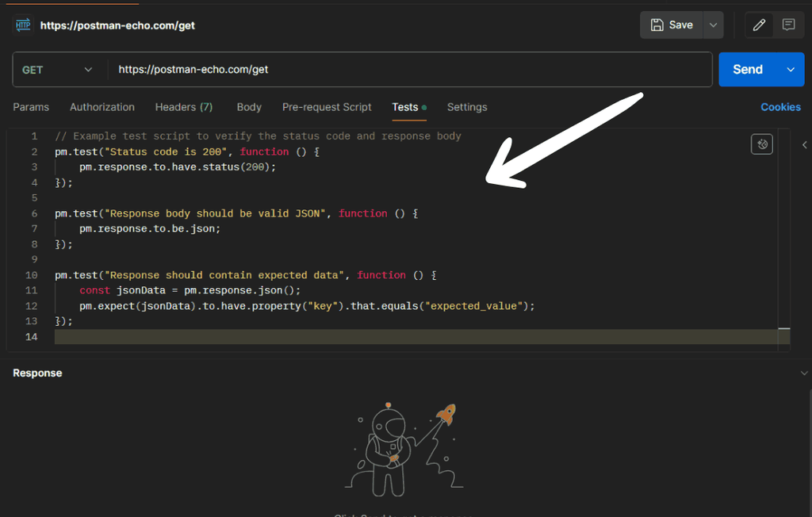
Task: Open the Send button dropdown arrow
Action: coord(790,70)
